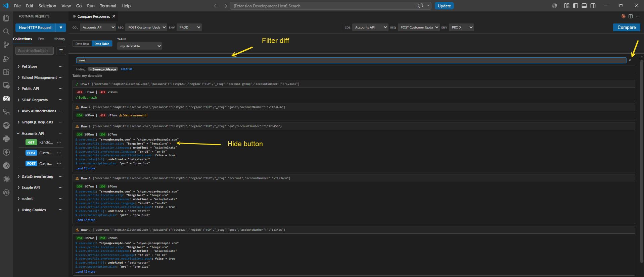Focus the Search collections input
644x277 pixels.
point(35,51)
